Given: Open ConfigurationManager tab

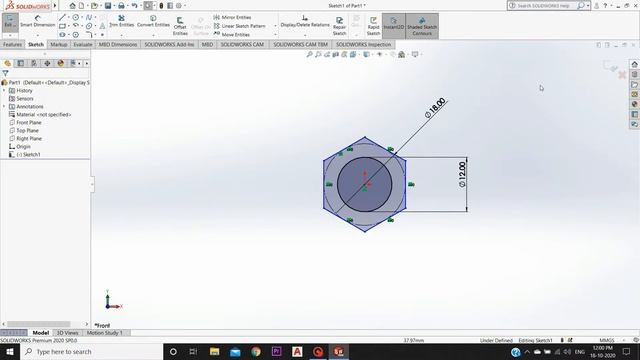Looking at the screenshot, I should pos(34,63).
